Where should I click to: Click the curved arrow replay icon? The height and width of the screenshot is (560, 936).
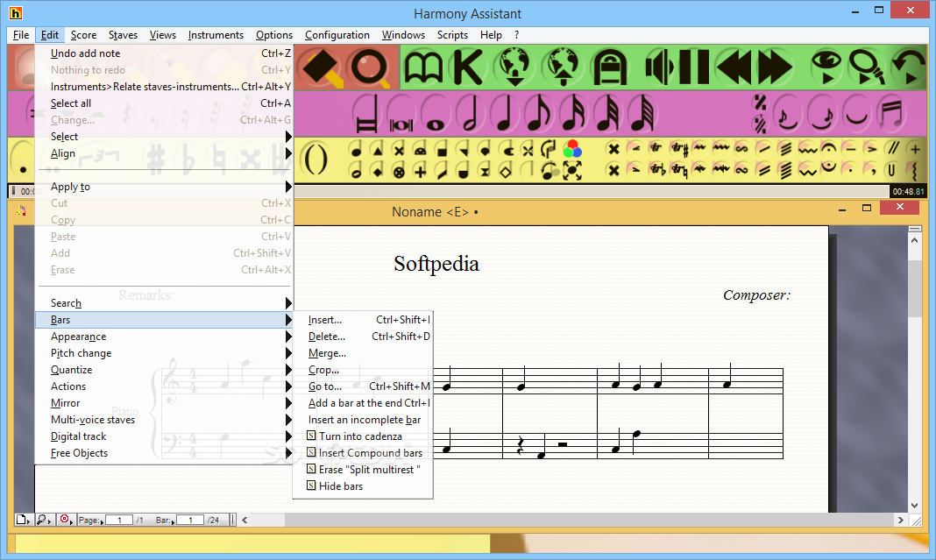coord(908,67)
